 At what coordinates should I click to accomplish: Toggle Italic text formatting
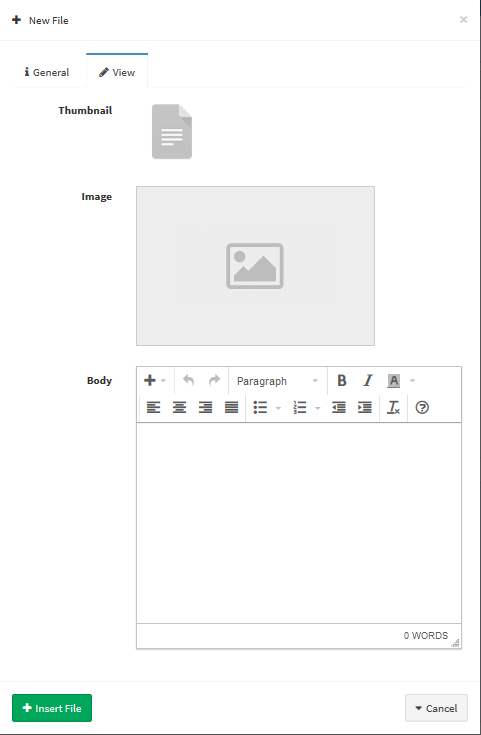[368, 381]
